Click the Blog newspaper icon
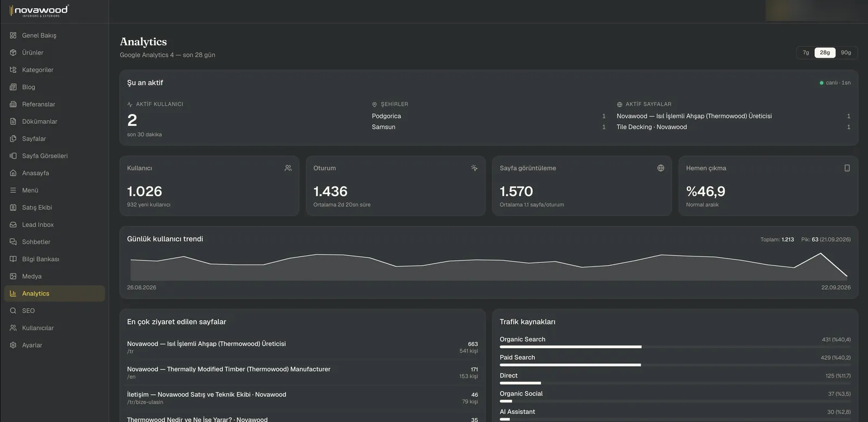The width and height of the screenshot is (868, 422). tap(13, 87)
